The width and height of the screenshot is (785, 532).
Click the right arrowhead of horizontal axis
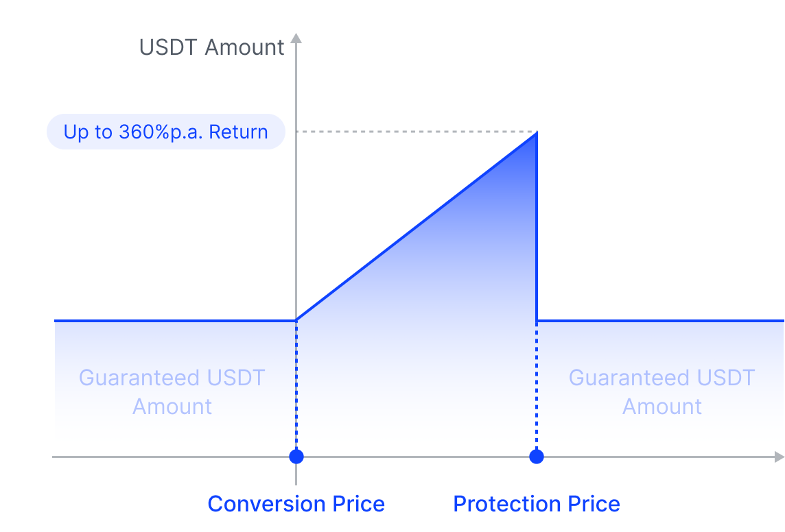click(779, 457)
